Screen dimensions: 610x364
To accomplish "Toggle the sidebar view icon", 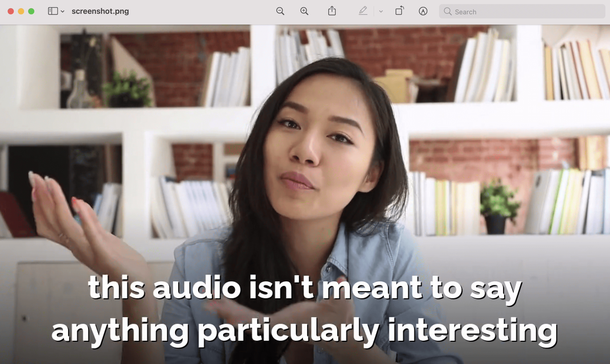I will point(53,11).
